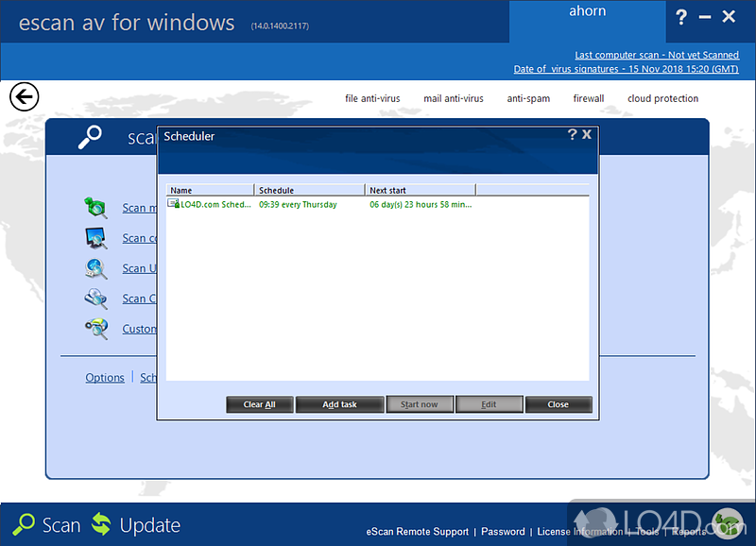Open the Last computer scan link

pos(656,55)
